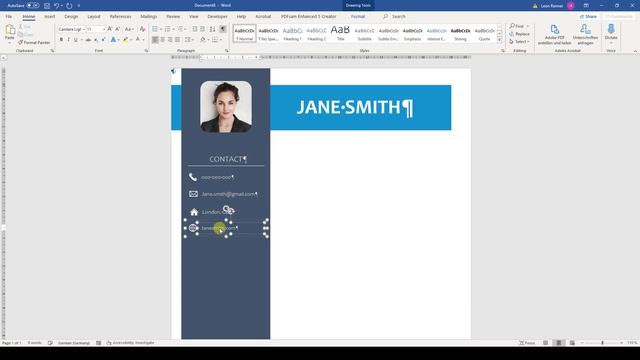Screen dimensions: 640x360
Task: Click the Dictate microphone icon
Action: click(x=611, y=29)
